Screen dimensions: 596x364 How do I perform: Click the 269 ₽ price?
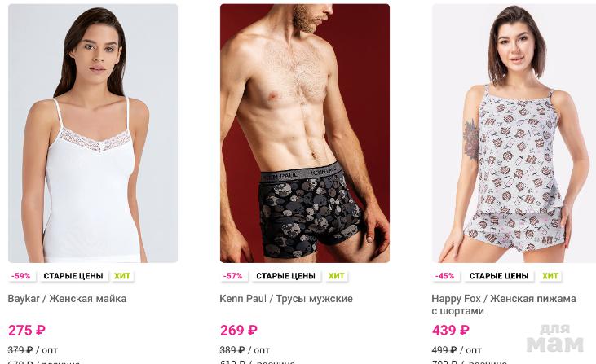(239, 331)
